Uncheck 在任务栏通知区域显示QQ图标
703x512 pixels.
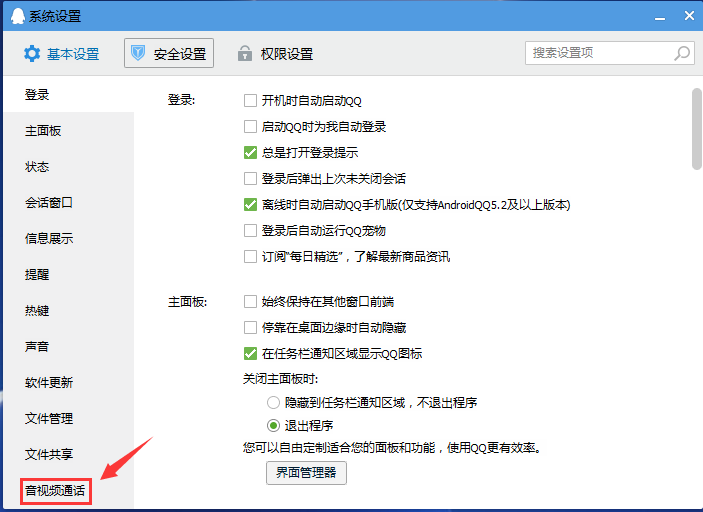point(250,354)
